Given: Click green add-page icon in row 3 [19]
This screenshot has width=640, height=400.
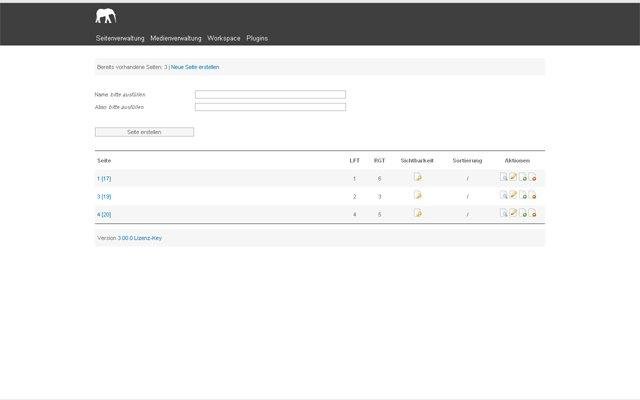Looking at the screenshot, I should pyautogui.click(x=523, y=195).
